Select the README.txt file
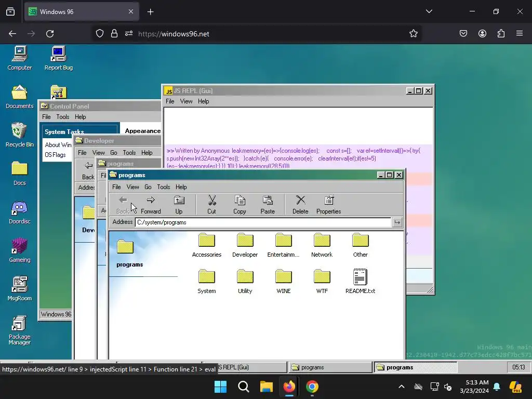 click(x=361, y=282)
